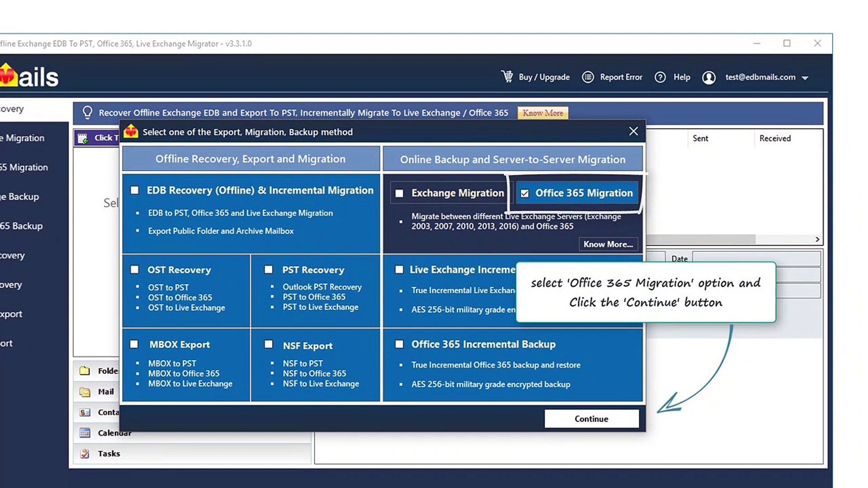
Task: Click the horizontal scrollbar right arrow
Action: 817,239
